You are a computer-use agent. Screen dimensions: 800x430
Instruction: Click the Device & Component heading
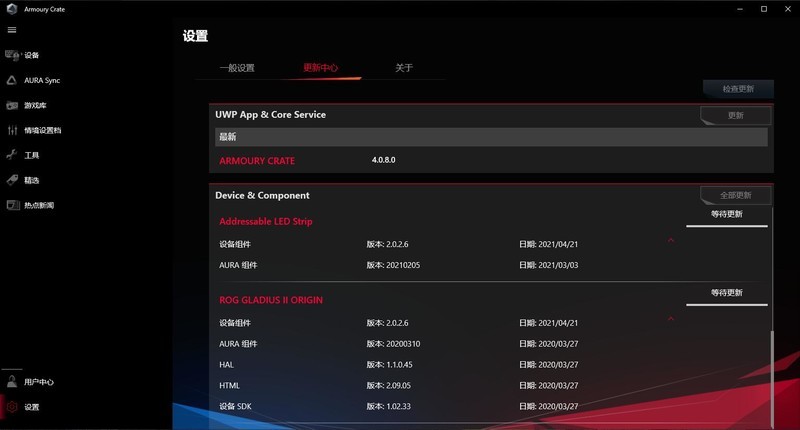click(262, 195)
